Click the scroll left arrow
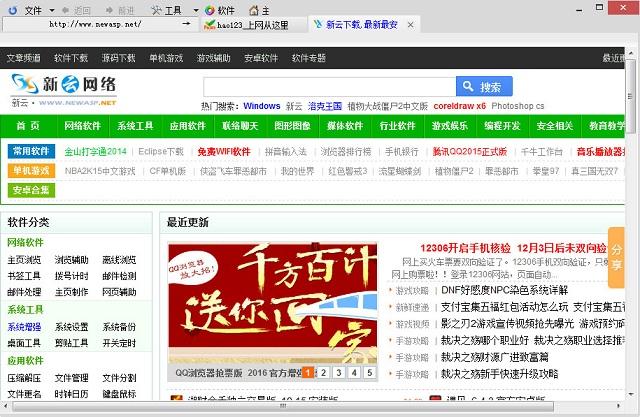This screenshot has height=417, width=640. 6,406
